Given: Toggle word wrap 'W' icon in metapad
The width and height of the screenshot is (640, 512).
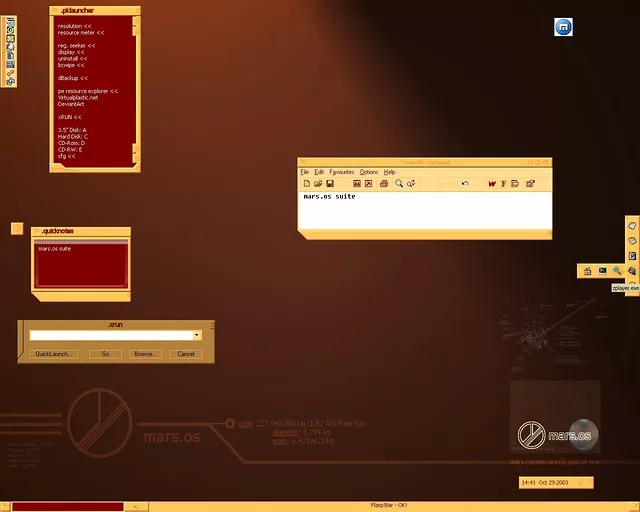Looking at the screenshot, I should tap(492, 184).
